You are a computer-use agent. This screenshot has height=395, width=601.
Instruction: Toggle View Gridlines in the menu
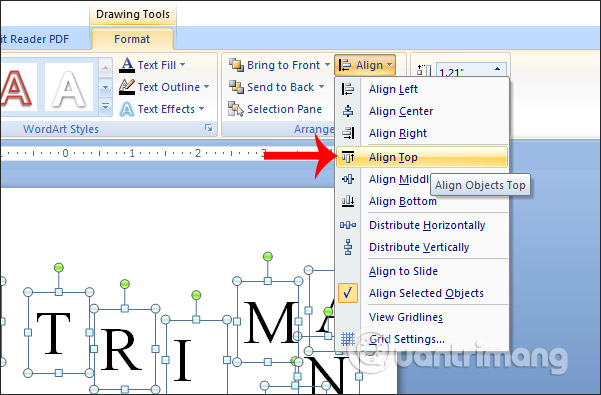pyautogui.click(x=406, y=317)
